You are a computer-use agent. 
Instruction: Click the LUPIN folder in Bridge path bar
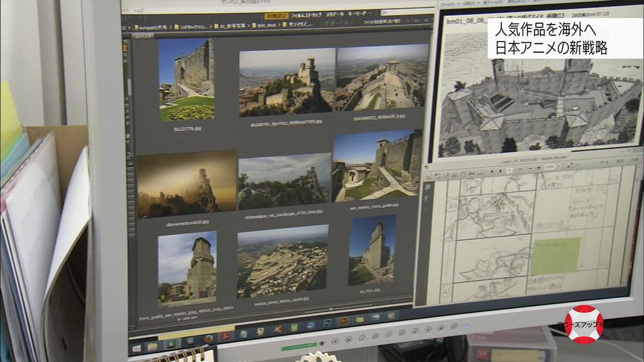tap(191, 26)
